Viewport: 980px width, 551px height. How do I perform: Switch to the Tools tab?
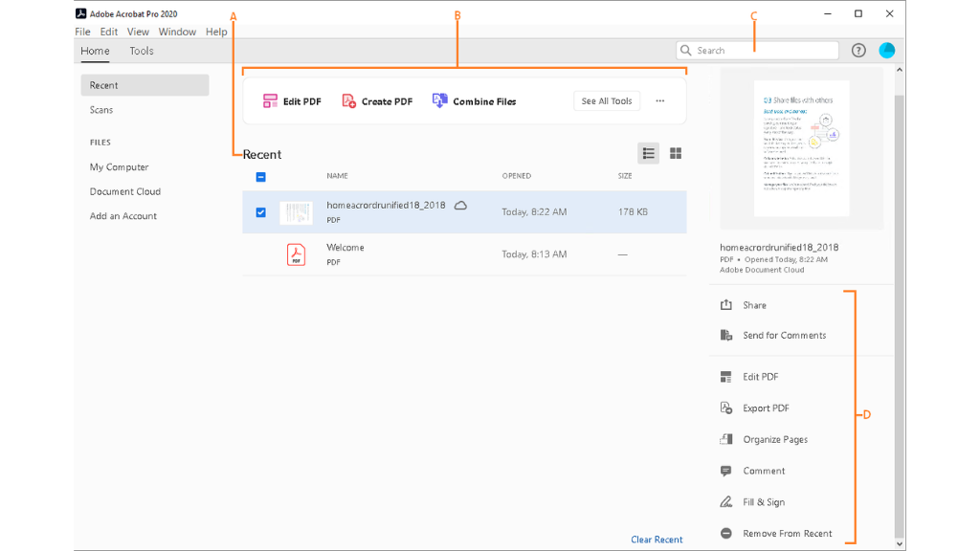[x=142, y=52]
